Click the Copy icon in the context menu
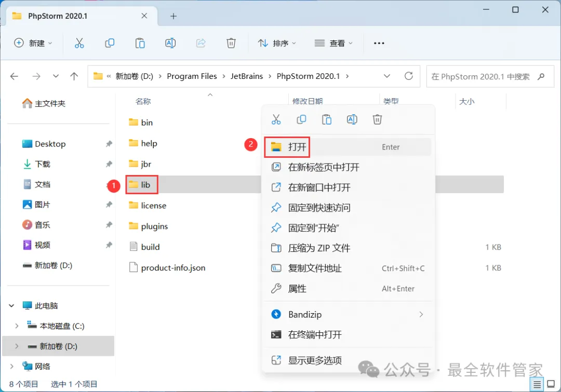Viewport: 561px width, 392px height. pyautogui.click(x=301, y=119)
